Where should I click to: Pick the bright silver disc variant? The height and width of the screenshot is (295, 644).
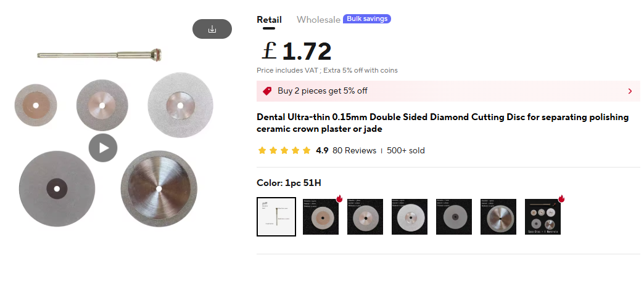[410, 217]
